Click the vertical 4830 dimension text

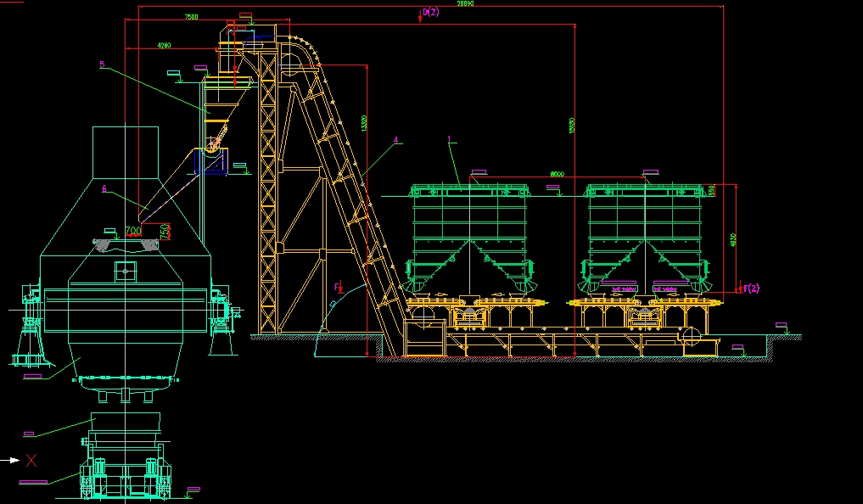pos(733,241)
